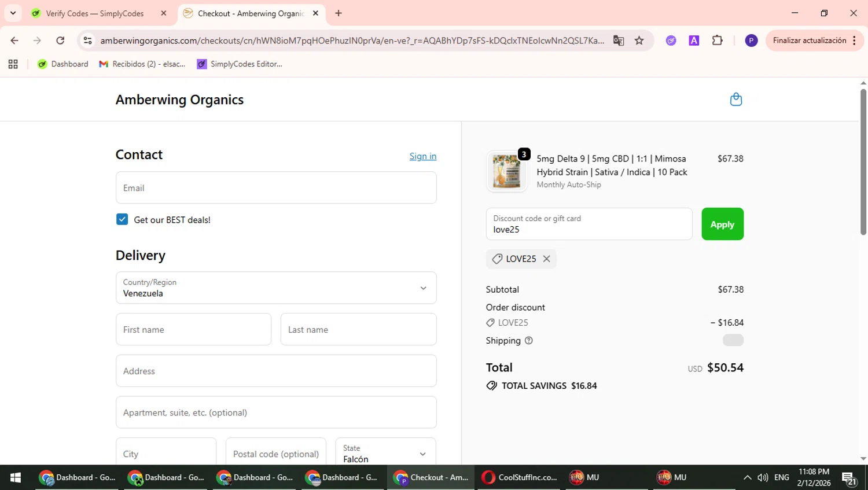This screenshot has width=868, height=490.
Task: Open the CoolStuffInc Opera taskbar item
Action: (520, 477)
